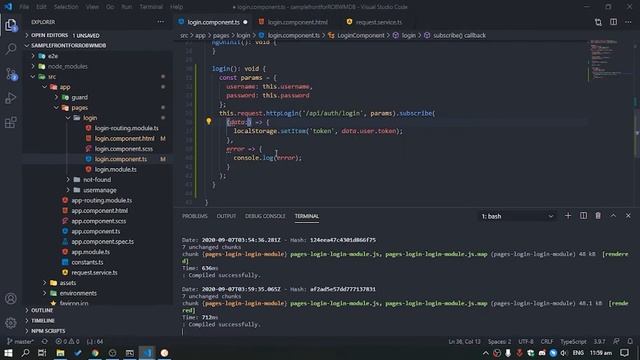Click the Explorer more actions ellipsis
The image size is (640, 360).
tap(161, 22)
